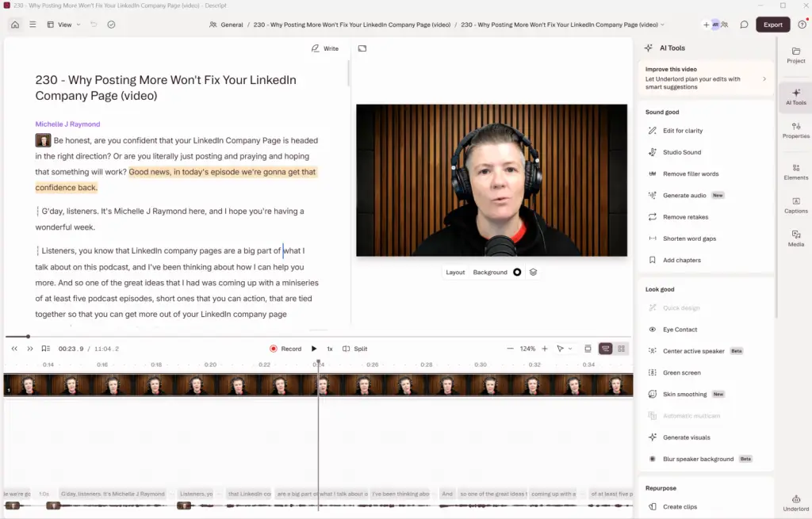Click the speaker avatar thumbnail in transcript

pyautogui.click(x=43, y=140)
